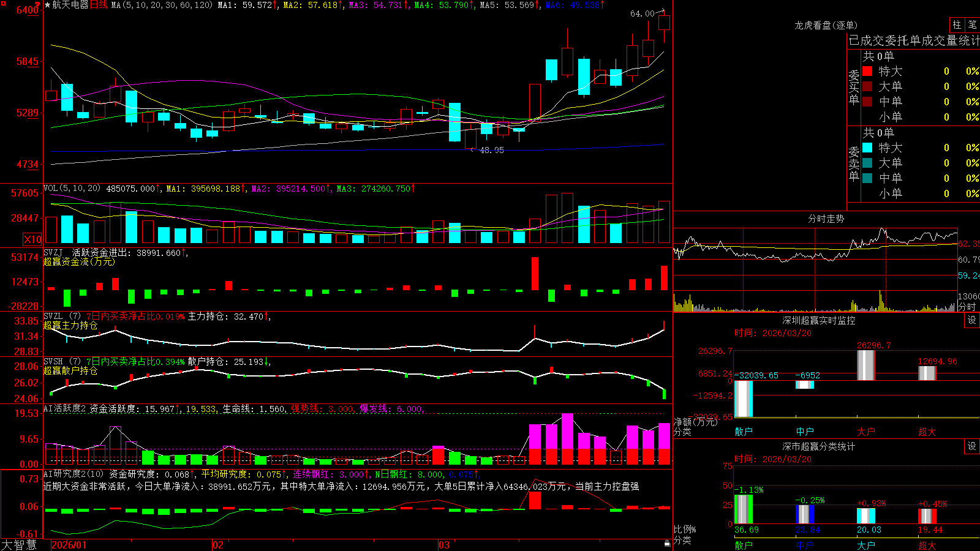
Task: Click the 散户 bar in 深圳超赢实时监控
Action: coord(743,399)
